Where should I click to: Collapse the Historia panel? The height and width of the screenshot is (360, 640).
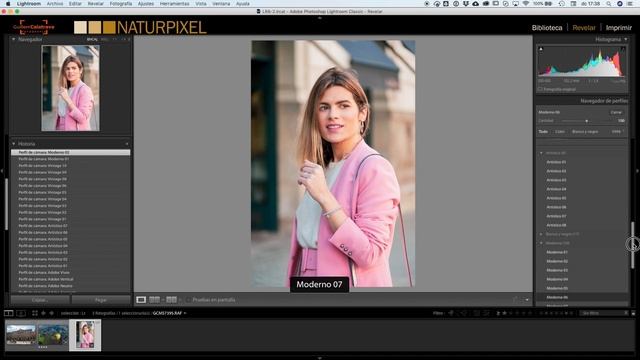coord(13,144)
